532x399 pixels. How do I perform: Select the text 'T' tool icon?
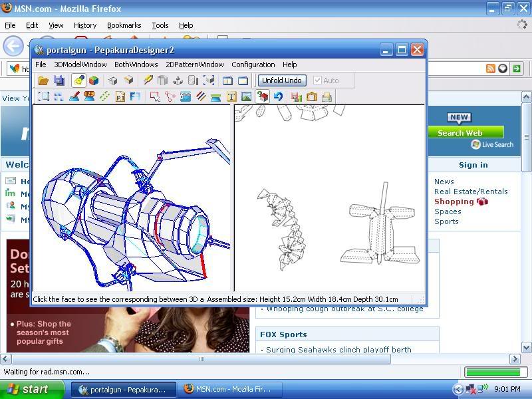(x=231, y=97)
